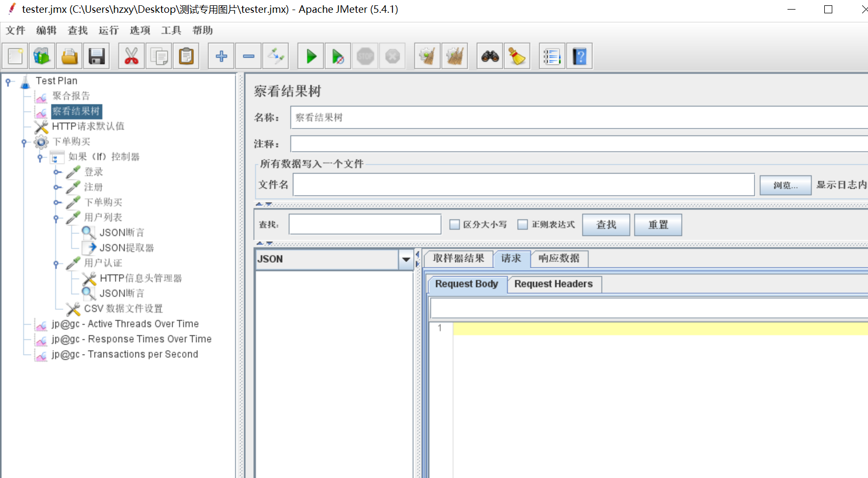This screenshot has width=868, height=478.
Task: Open the 选项 menu
Action: [140, 30]
